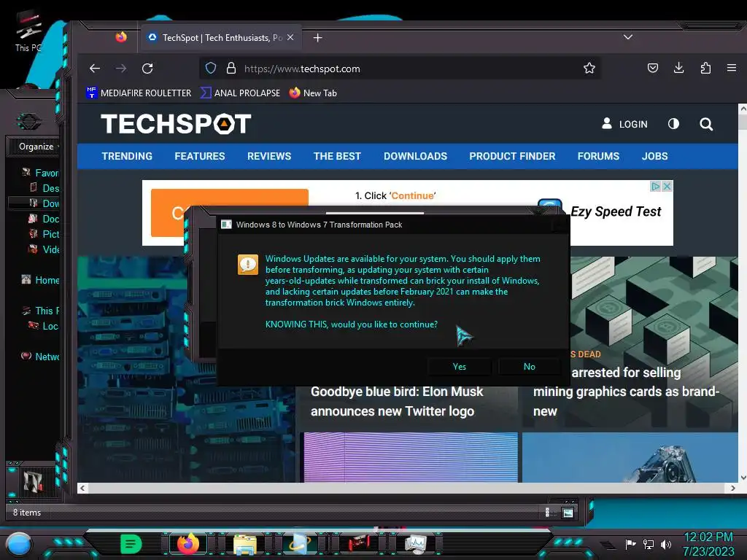Click No in transformation pack dialog
747x560 pixels.
click(x=530, y=366)
